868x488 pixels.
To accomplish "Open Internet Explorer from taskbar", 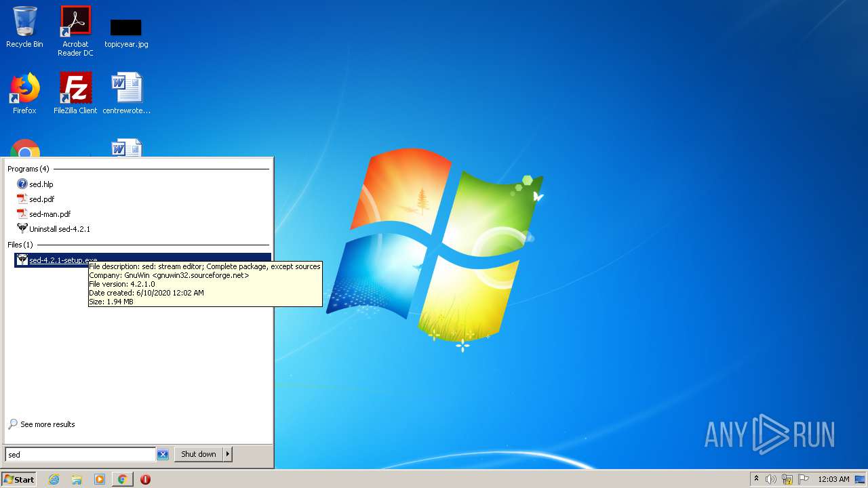I will point(54,479).
